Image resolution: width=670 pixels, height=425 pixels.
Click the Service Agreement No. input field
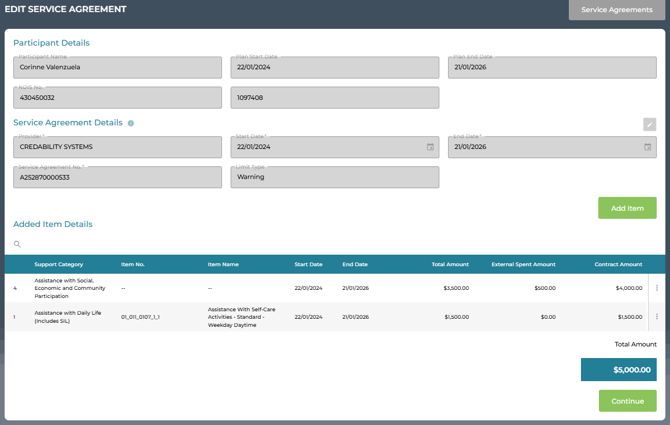coord(117,177)
